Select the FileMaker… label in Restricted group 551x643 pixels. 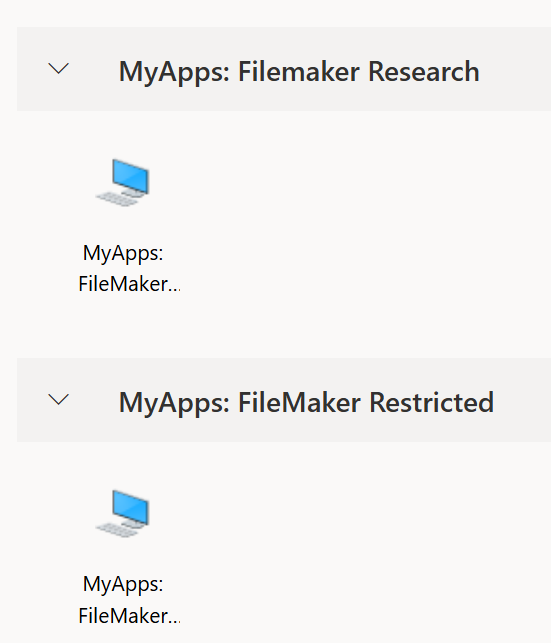[129, 616]
